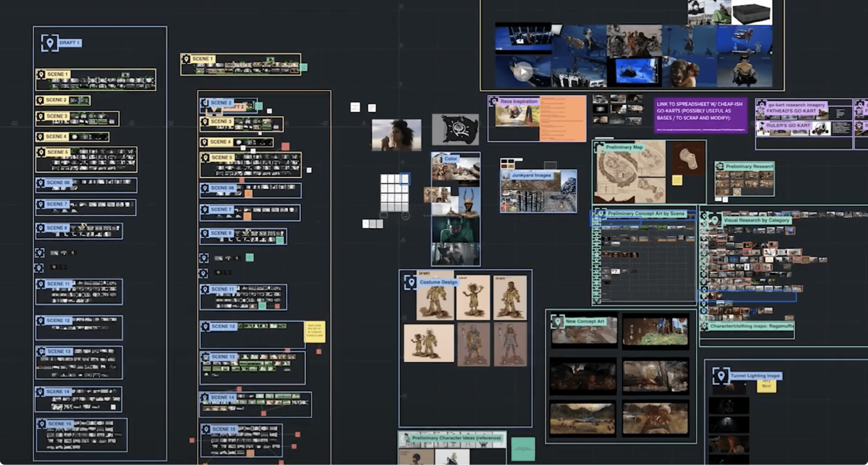The height and width of the screenshot is (465, 868).
Task: Click the Draft 1 frame pin icon
Action: tap(50, 43)
